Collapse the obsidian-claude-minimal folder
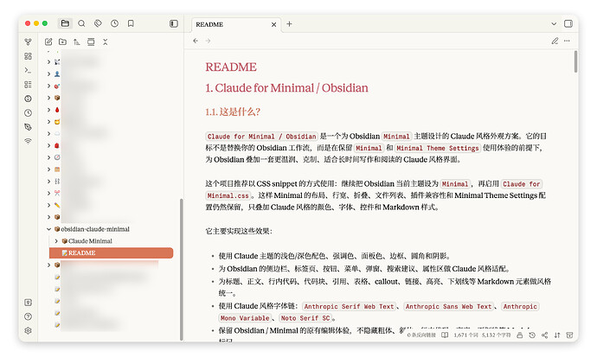Viewport: 597px width, 364px height. click(x=48, y=229)
